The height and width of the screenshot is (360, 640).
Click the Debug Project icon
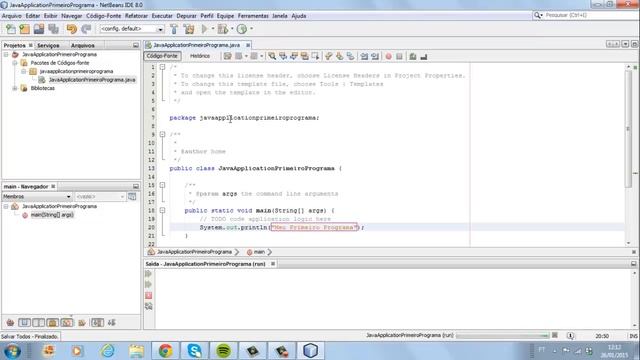pyautogui.click(x=223, y=29)
